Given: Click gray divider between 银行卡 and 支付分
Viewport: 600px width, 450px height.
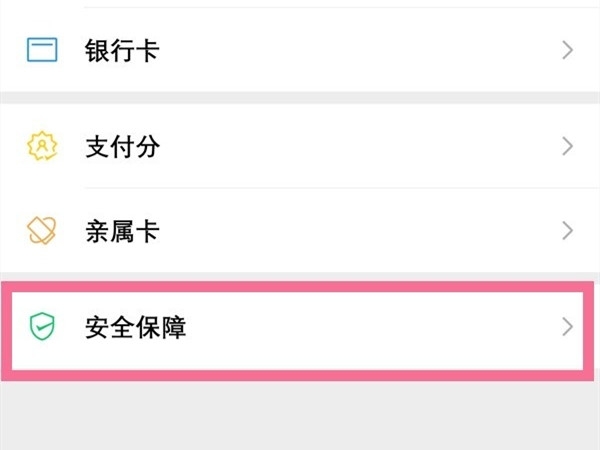Looking at the screenshot, I should click(300, 98).
